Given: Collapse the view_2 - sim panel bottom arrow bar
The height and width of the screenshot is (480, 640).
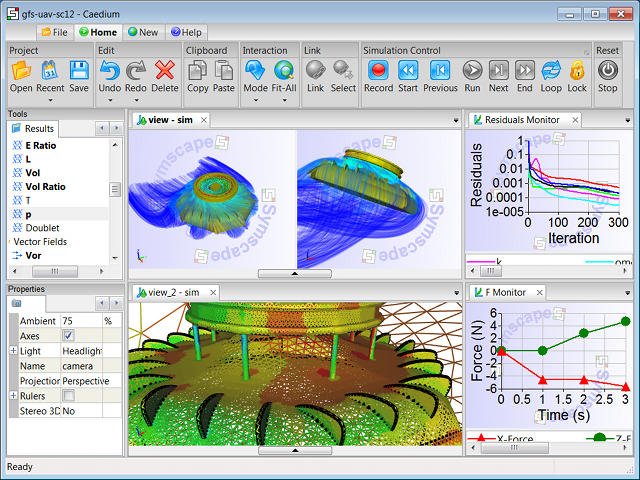Looking at the screenshot, I should (295, 451).
